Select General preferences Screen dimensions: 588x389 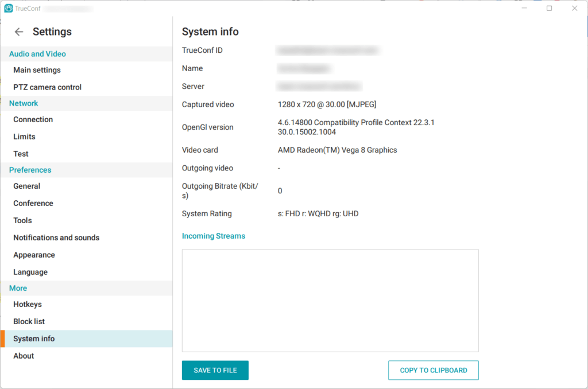(x=26, y=186)
